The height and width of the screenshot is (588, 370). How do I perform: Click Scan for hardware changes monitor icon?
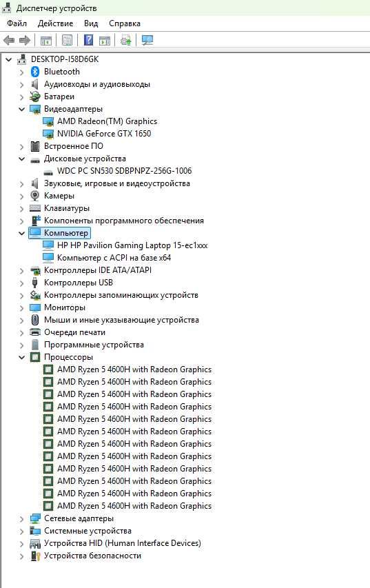pyautogui.click(x=147, y=40)
